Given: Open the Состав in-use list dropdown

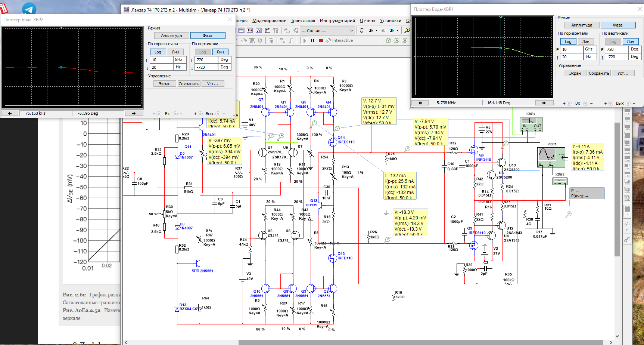Looking at the screenshot, I should (x=327, y=30).
